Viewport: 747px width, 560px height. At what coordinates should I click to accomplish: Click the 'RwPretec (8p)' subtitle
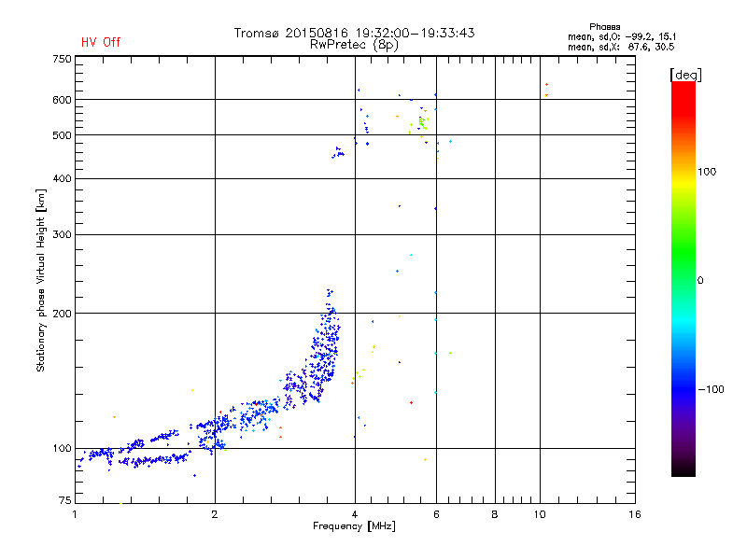coord(354,45)
